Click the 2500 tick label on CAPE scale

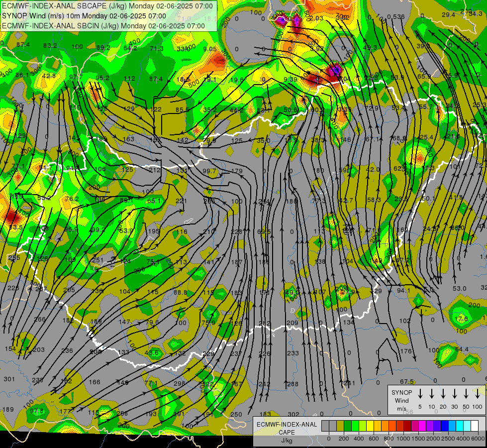448,439
